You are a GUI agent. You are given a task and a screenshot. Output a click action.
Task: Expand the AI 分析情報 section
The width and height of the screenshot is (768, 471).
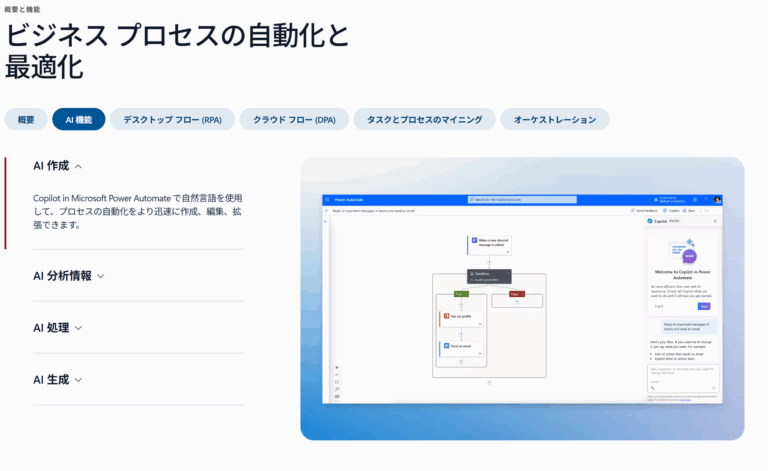(69, 276)
